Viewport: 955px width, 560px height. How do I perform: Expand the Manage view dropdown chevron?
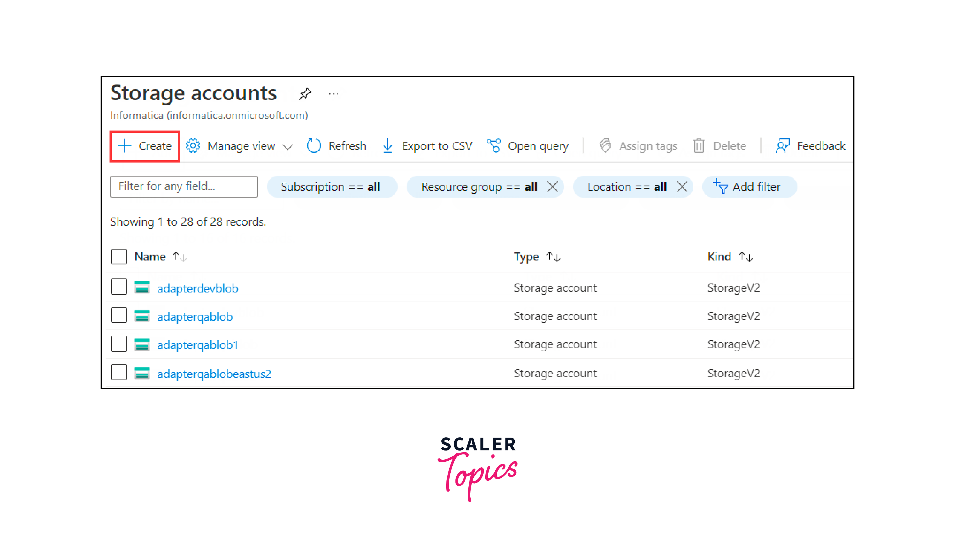pyautogui.click(x=288, y=147)
